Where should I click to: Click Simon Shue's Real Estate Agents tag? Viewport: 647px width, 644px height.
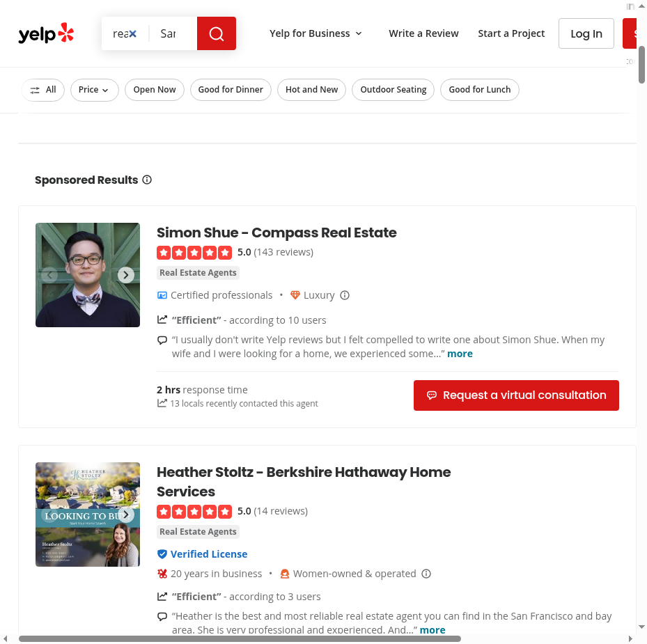198,273
